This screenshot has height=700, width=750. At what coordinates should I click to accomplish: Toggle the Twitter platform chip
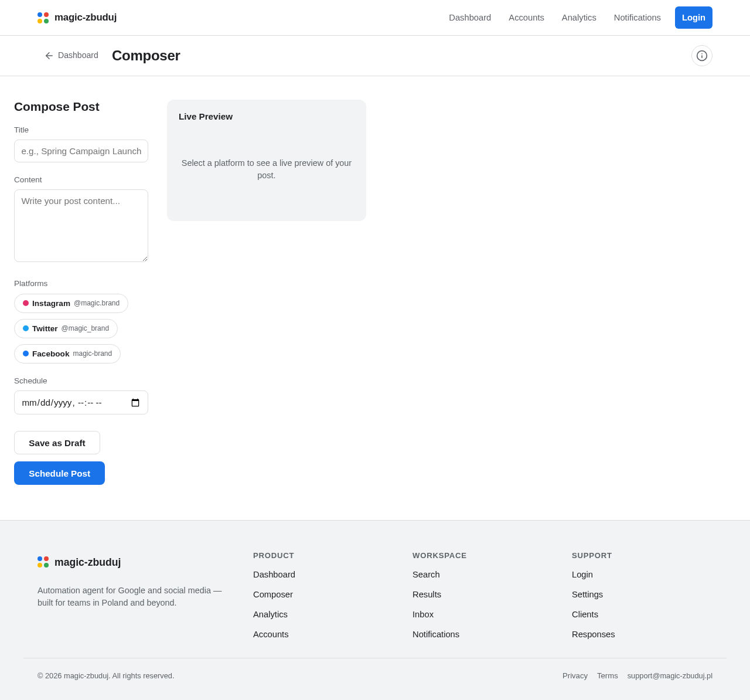point(66,328)
